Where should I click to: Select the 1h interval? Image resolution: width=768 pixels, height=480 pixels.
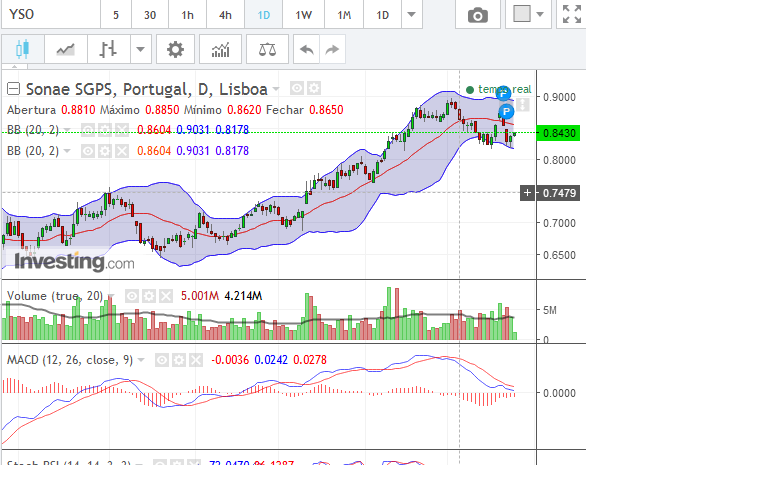point(188,15)
